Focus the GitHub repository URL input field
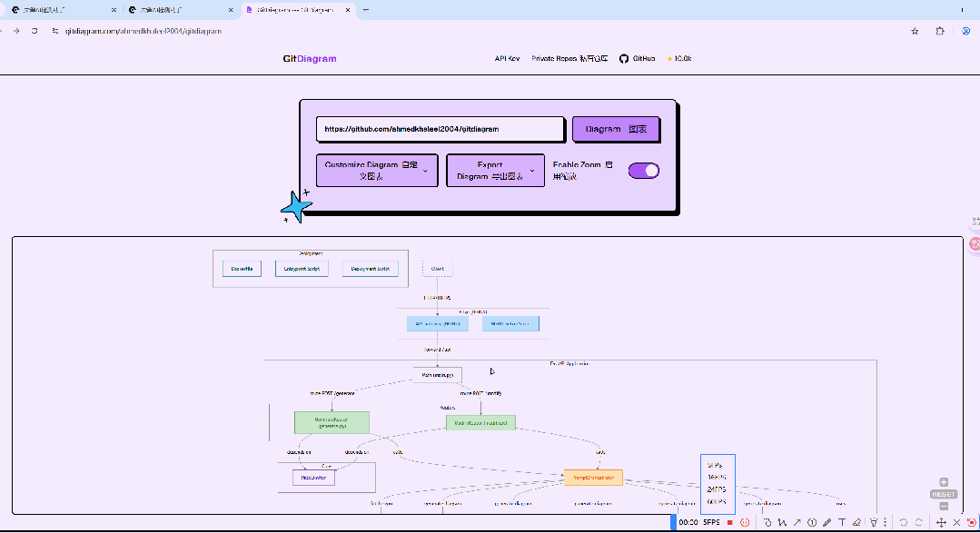 click(440, 129)
